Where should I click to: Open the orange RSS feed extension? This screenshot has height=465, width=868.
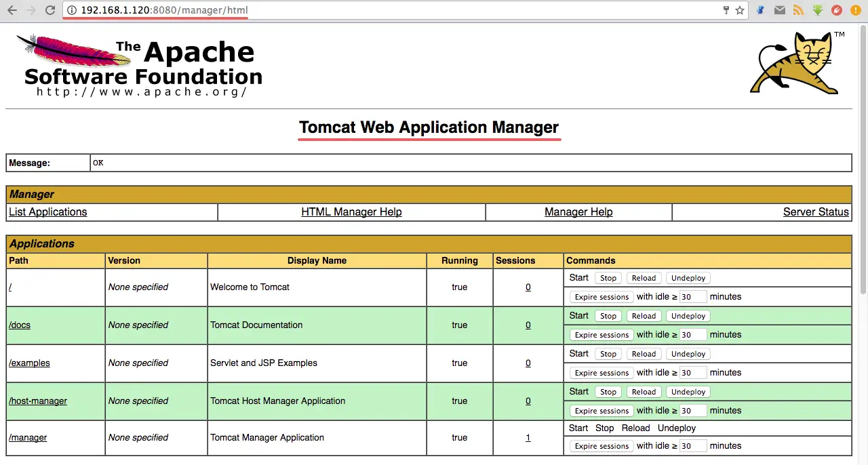799,10
